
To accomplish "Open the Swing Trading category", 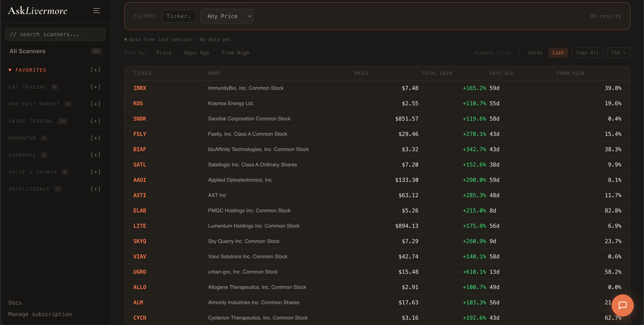I will point(31,121).
